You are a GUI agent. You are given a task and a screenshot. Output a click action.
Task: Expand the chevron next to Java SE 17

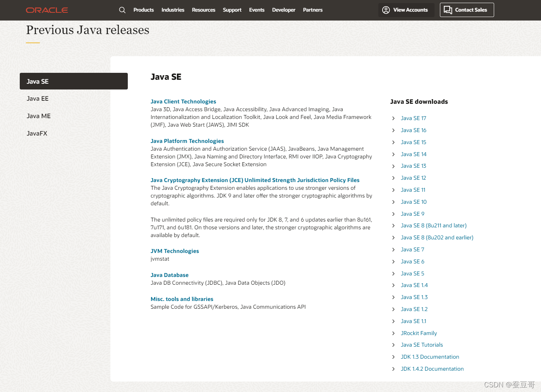[393, 118]
